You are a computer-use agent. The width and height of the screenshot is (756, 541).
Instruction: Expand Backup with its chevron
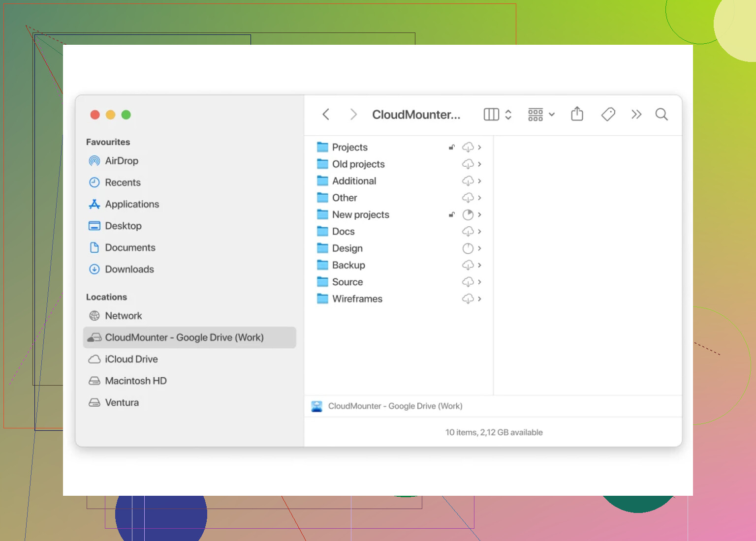tap(479, 265)
